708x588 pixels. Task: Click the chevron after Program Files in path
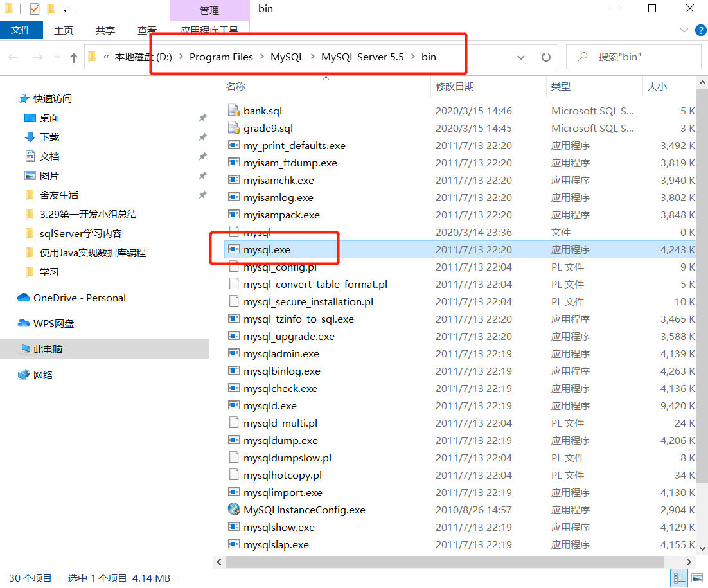262,57
